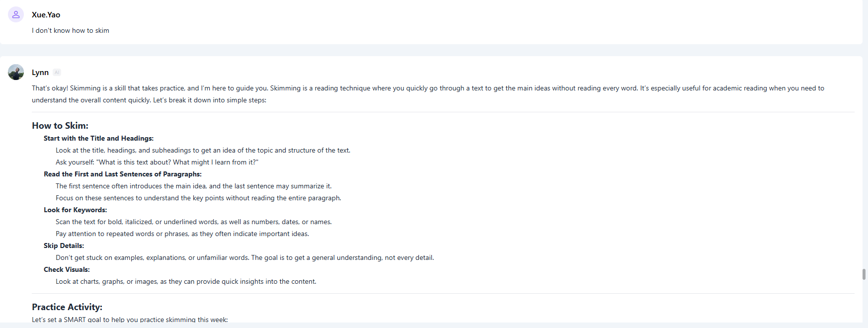Click the "Practice Activity:" heading
Viewport: 868px width, 328px height.
(x=67, y=307)
